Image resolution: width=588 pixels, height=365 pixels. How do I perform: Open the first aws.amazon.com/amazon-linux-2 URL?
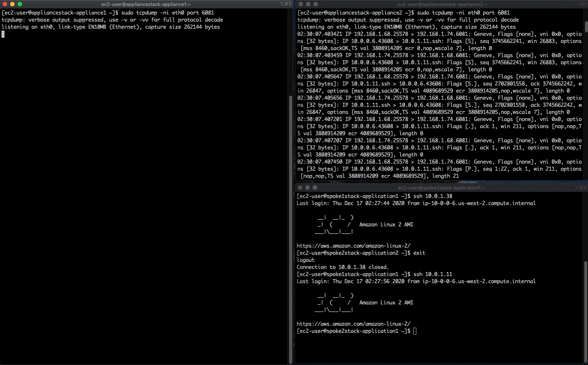[x=353, y=246]
